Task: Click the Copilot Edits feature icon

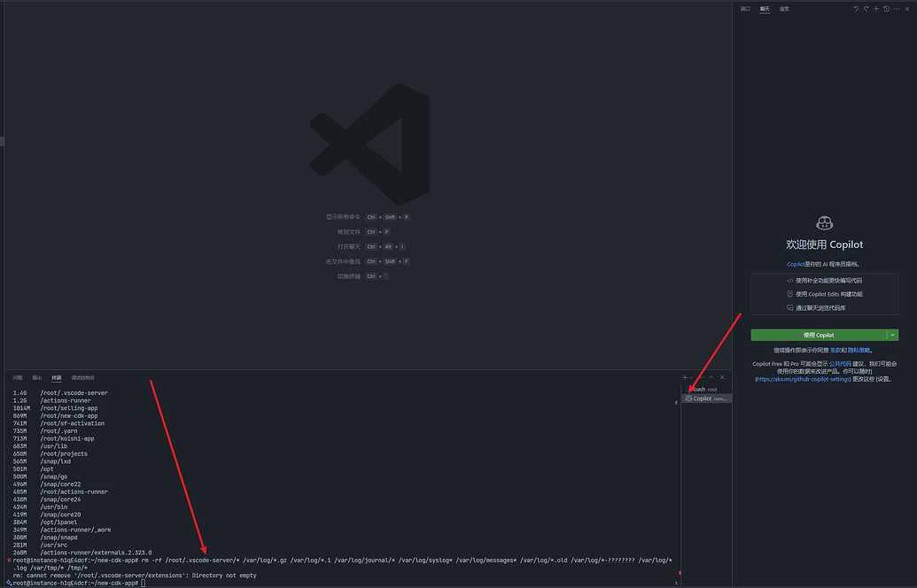Action: click(x=790, y=294)
